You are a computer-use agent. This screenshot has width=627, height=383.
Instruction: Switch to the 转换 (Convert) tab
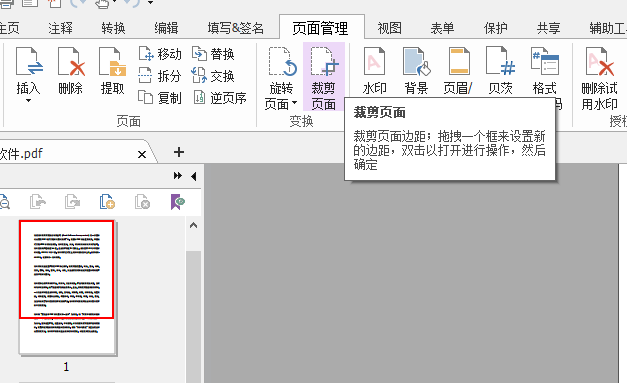113,28
